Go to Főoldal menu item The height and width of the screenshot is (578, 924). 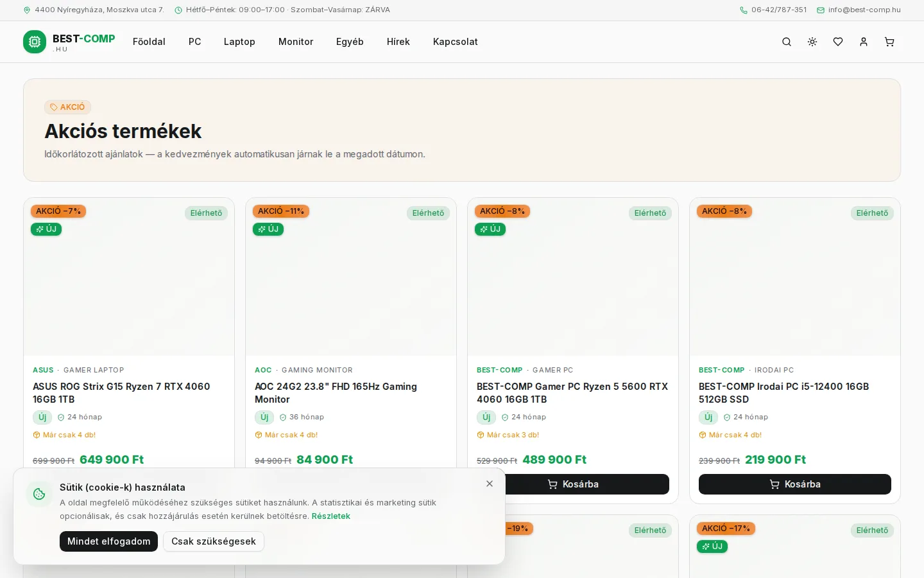[x=149, y=42]
